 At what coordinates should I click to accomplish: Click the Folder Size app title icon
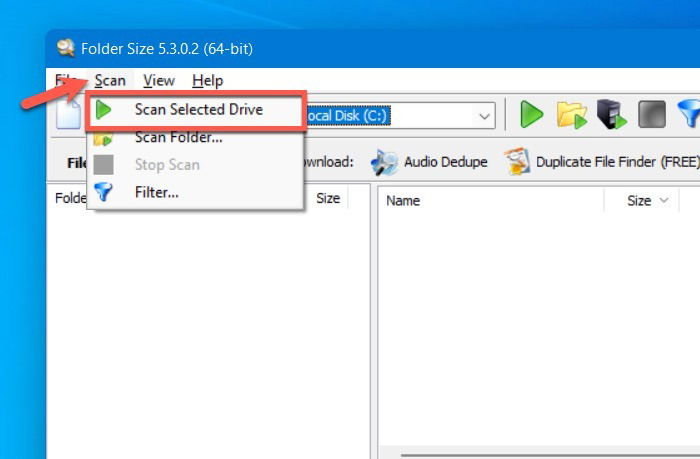(x=66, y=48)
